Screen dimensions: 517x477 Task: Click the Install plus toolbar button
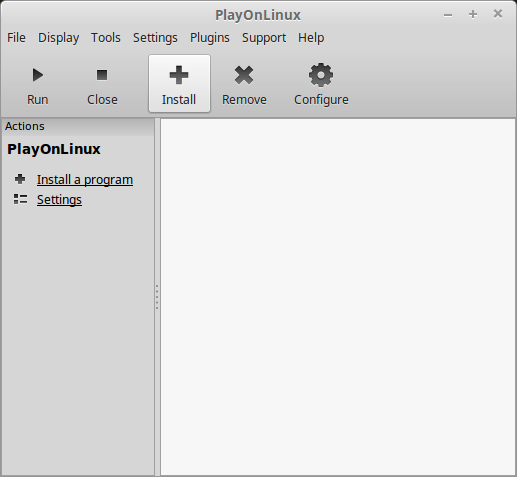click(x=179, y=84)
